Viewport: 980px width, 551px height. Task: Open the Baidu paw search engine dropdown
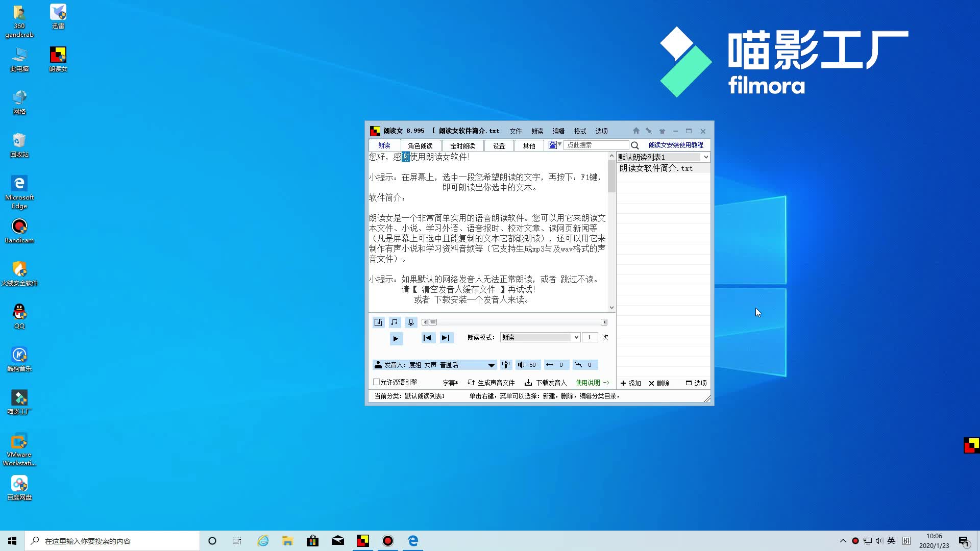[x=555, y=145]
